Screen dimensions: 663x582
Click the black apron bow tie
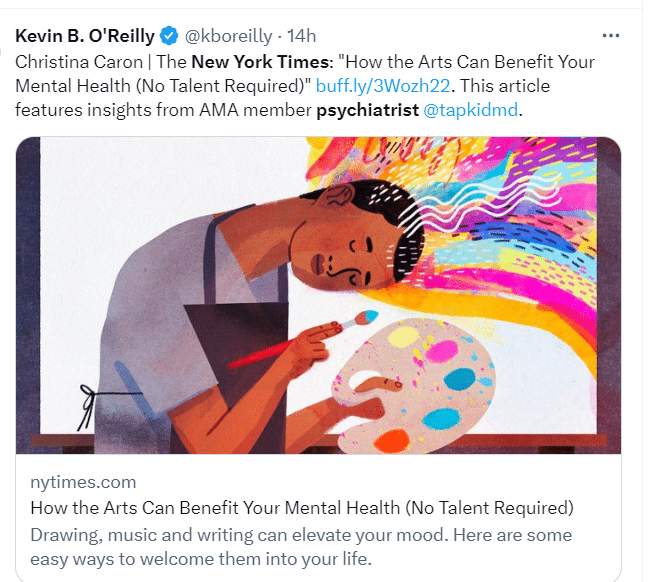[90, 407]
